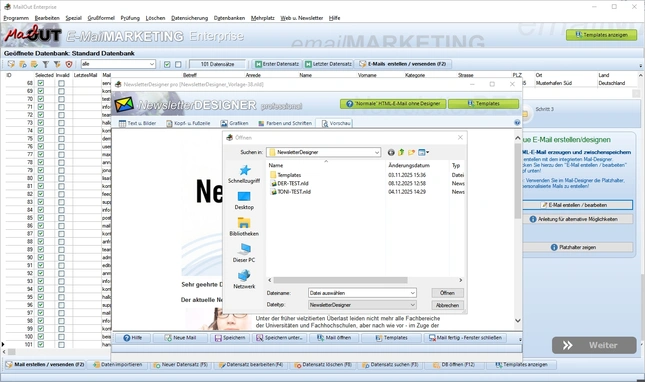Open the Programm menu in MailOut
This screenshot has height=382, width=645.
point(16,18)
